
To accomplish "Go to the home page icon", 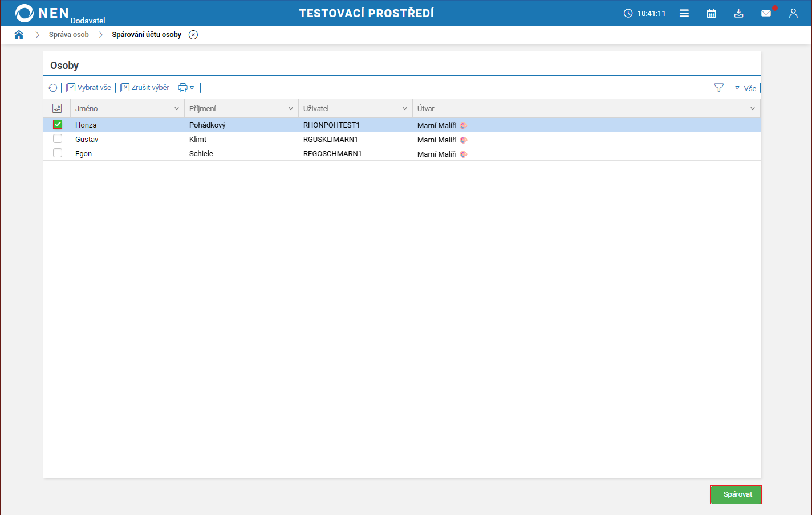I will pos(19,35).
